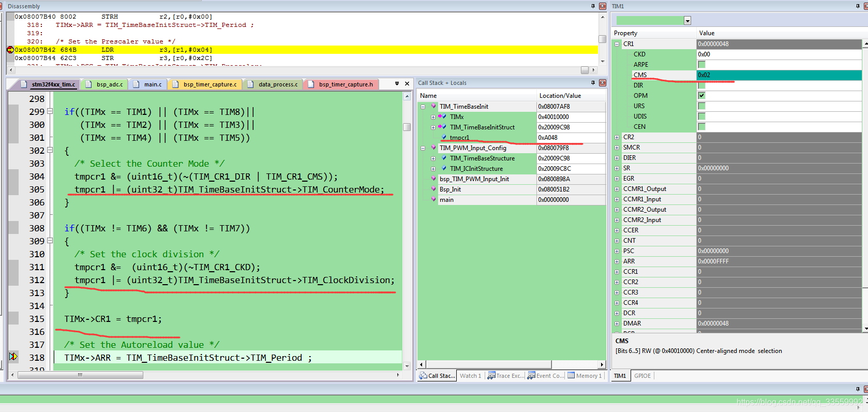Switch to the Watch 1 tab
868x412 pixels.
470,376
